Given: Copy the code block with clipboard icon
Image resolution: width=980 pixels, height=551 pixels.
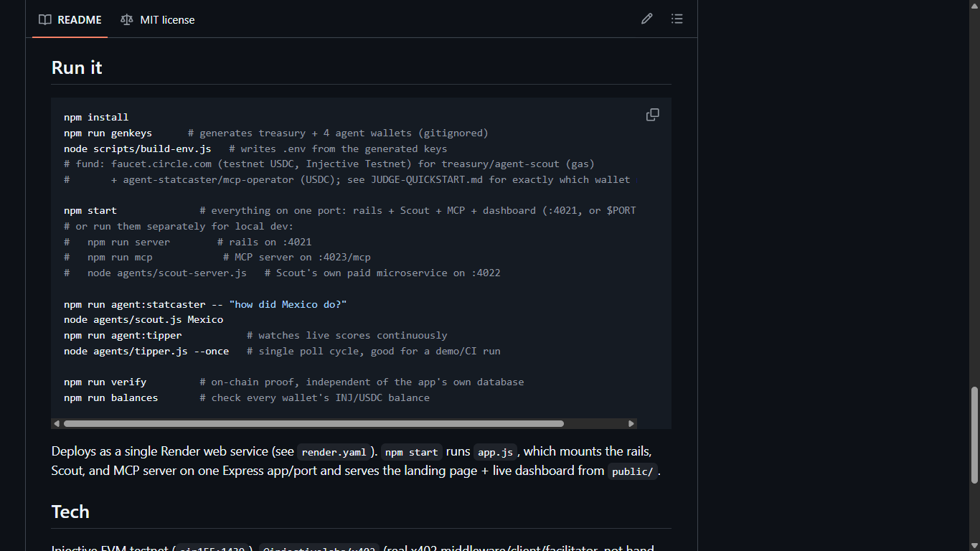Looking at the screenshot, I should [652, 115].
